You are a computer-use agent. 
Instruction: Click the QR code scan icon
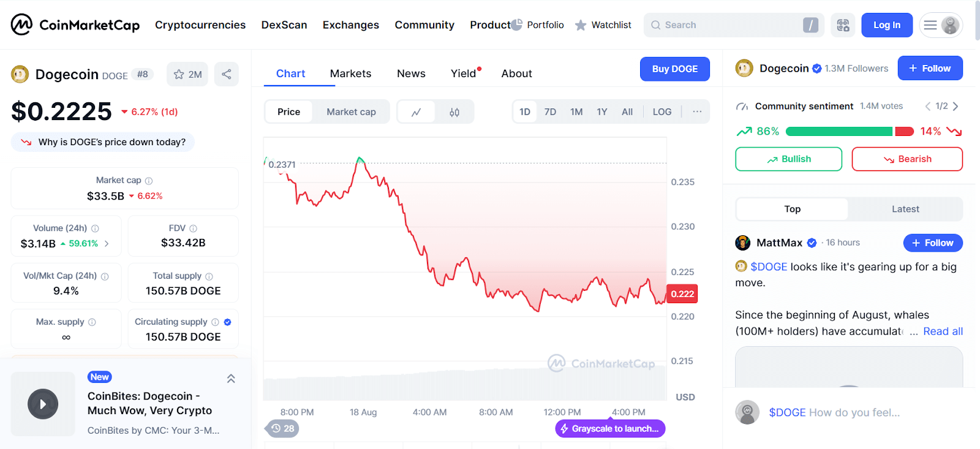[843, 25]
